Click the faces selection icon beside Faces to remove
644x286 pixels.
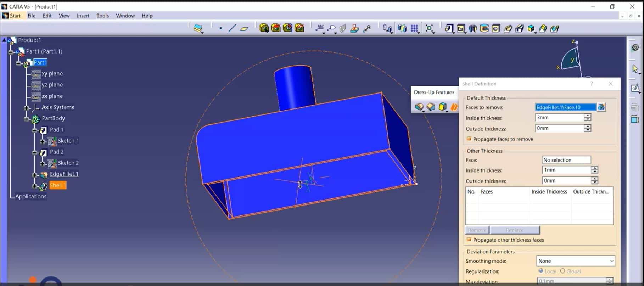[601, 107]
